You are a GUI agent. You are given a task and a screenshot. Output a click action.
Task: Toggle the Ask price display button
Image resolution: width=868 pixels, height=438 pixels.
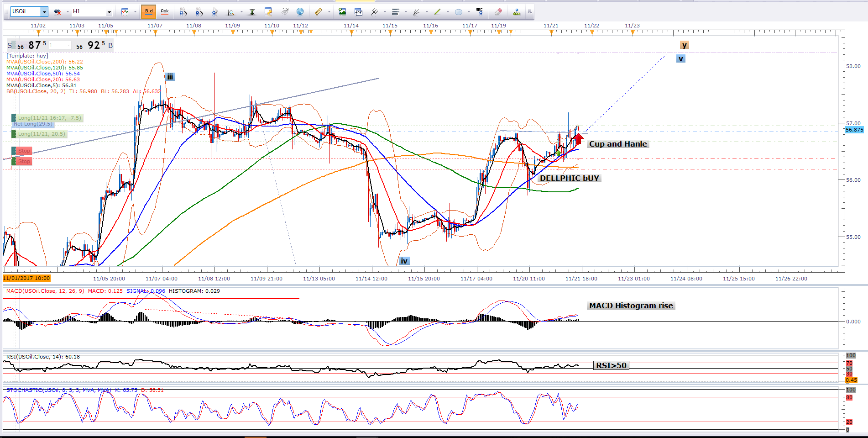click(165, 11)
